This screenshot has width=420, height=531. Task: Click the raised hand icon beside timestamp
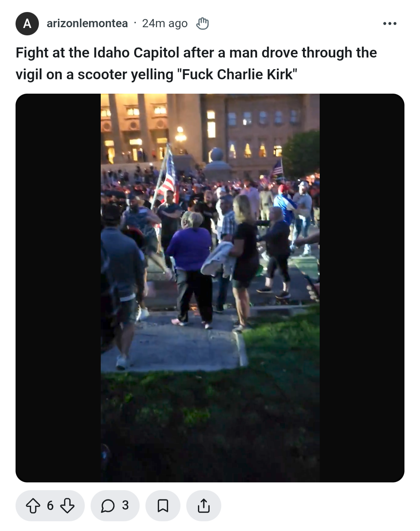tap(202, 24)
